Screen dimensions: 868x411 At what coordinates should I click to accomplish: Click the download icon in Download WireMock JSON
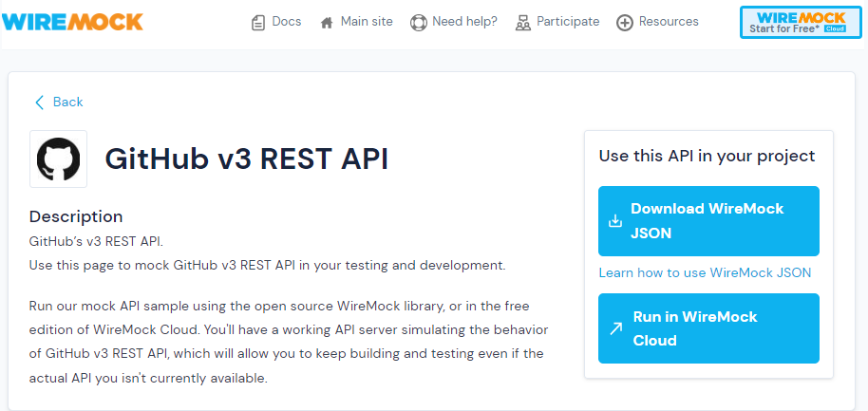(x=615, y=221)
